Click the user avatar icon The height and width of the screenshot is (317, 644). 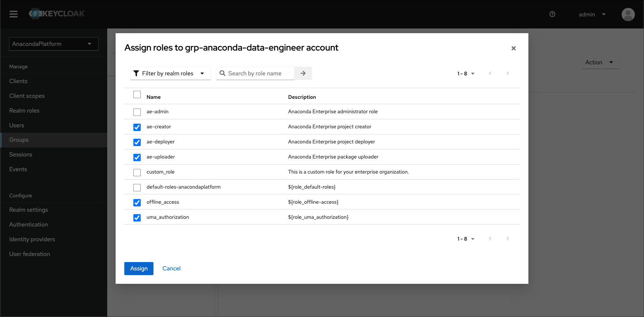tap(628, 14)
